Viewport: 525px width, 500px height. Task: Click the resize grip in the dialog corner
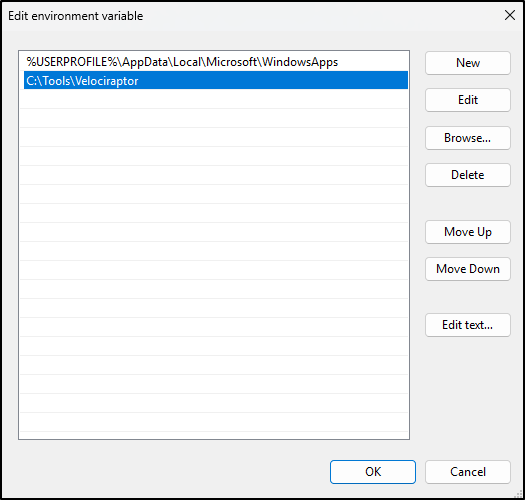[x=519, y=494]
